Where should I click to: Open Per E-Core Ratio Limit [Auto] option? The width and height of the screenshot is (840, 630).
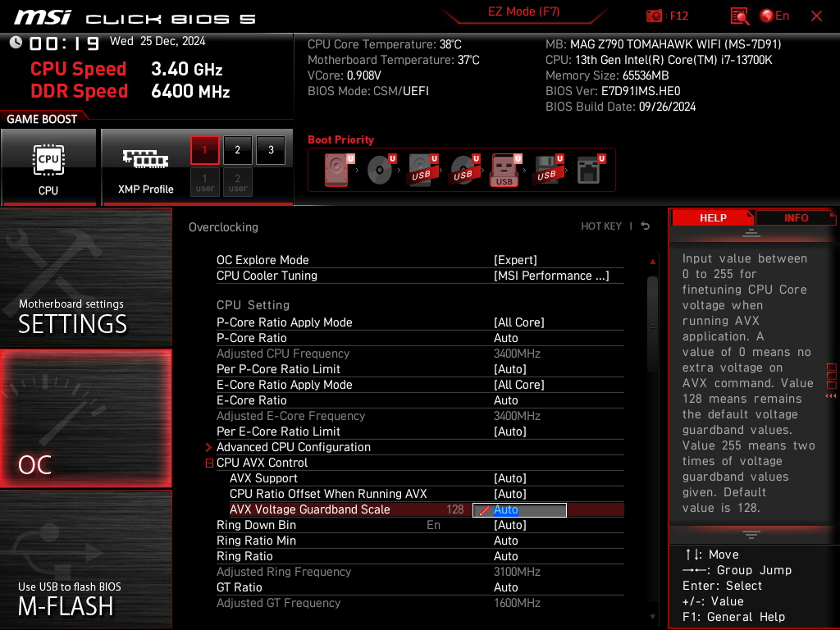pyautogui.click(x=510, y=431)
